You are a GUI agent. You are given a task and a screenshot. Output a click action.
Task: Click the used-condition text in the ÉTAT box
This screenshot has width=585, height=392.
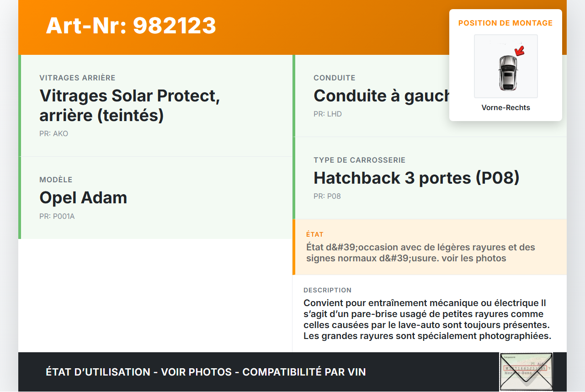(420, 253)
